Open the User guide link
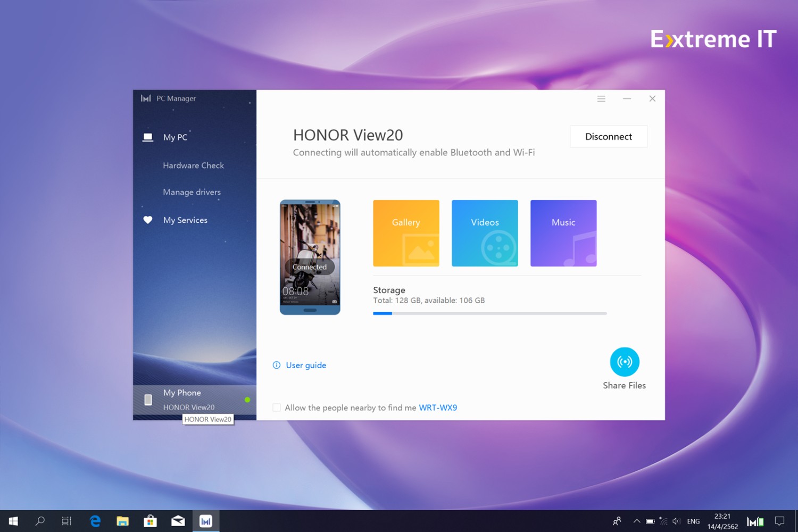The height and width of the screenshot is (532, 798). click(x=306, y=365)
